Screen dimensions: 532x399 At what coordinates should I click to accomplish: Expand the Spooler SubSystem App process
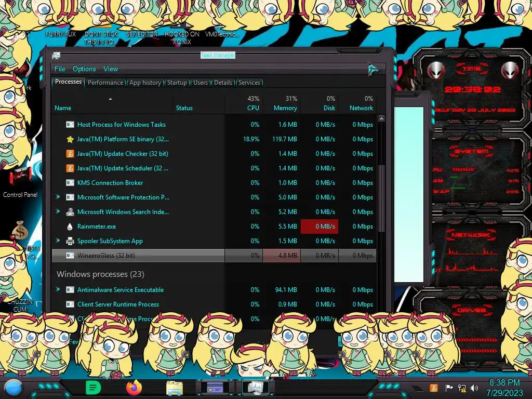[x=58, y=241]
